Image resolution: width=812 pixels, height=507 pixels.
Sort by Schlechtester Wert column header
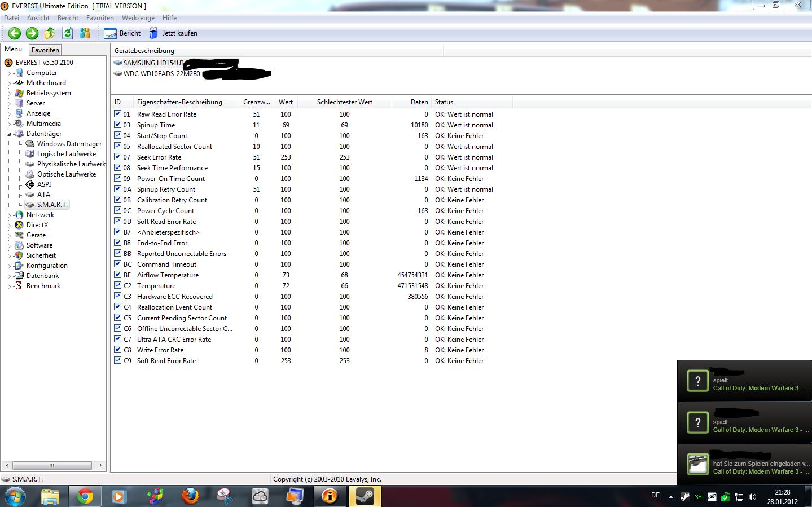point(344,102)
